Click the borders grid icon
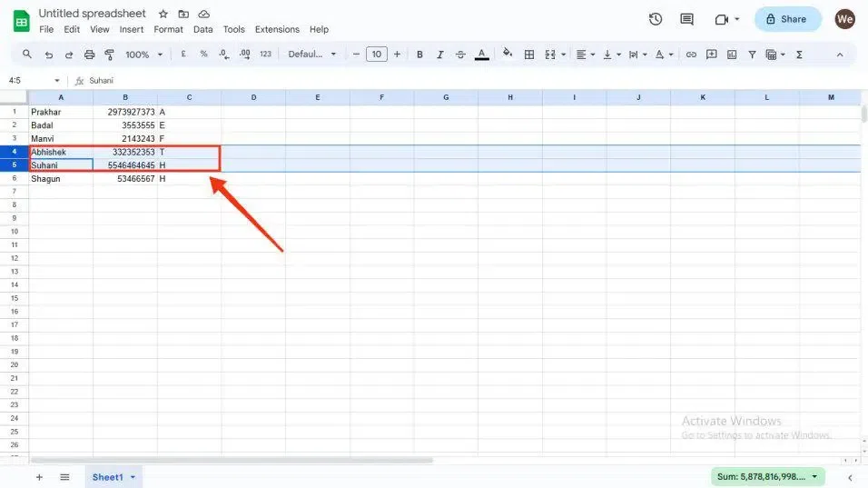The image size is (868, 488). 529,55
